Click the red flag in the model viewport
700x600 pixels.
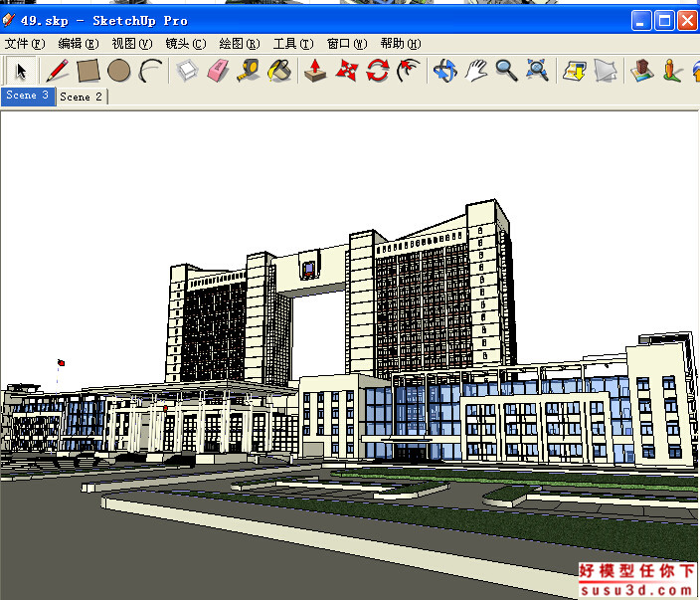(x=62, y=363)
